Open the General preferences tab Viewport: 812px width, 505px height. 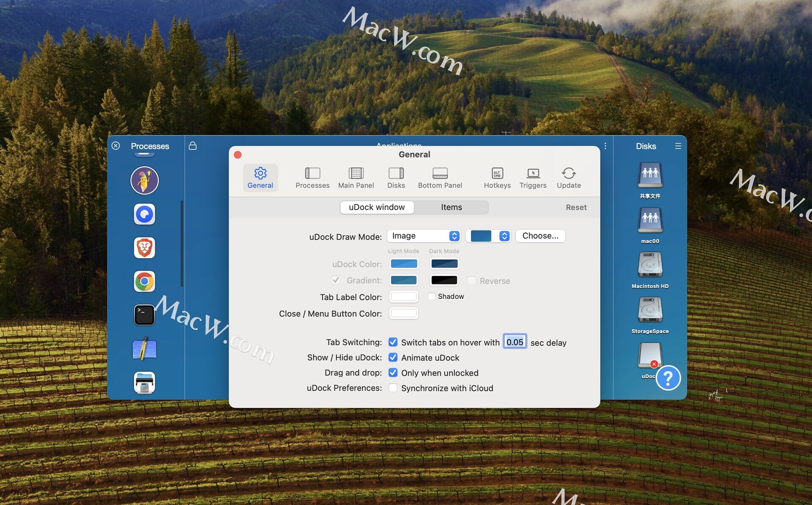click(260, 178)
